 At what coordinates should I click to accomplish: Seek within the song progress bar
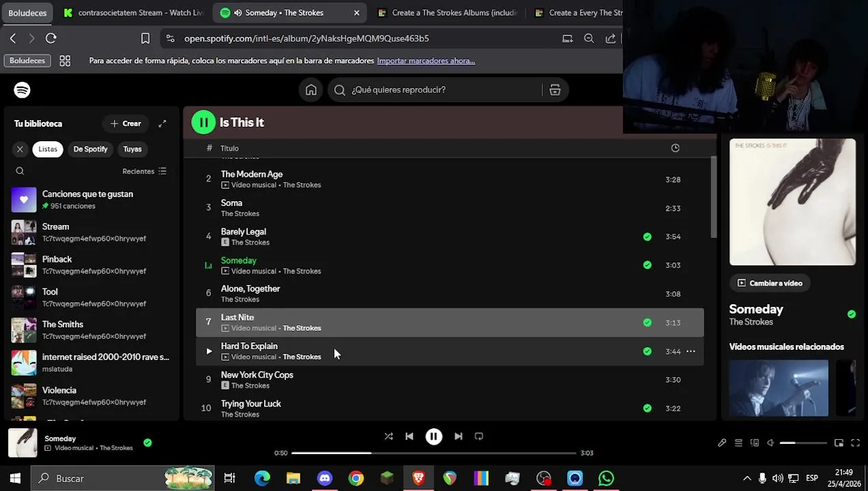tap(434, 453)
